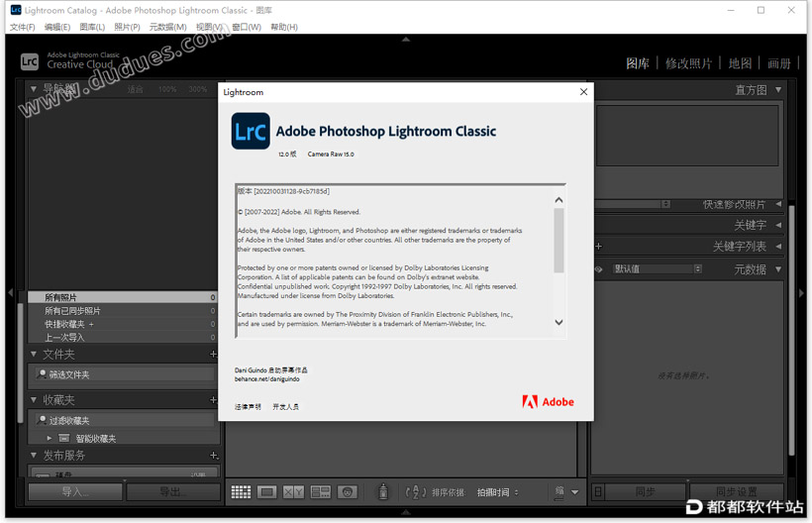812x523 pixels.
Task: Collapse the Navigator (导航器) panel
Action: 34,89
